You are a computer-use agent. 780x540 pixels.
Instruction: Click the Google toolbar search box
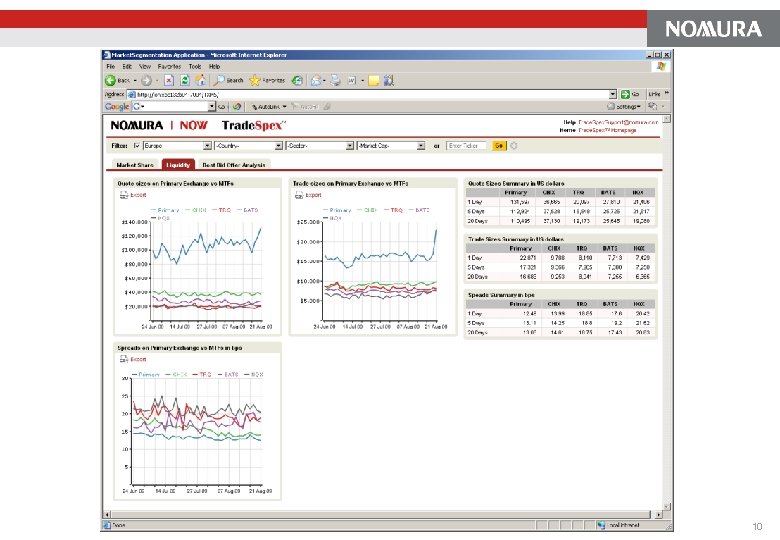coord(174,106)
